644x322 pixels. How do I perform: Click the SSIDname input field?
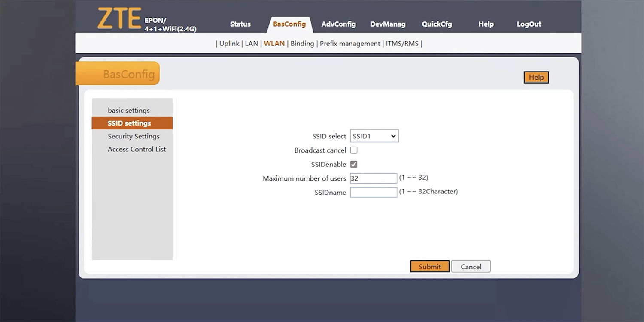tap(374, 193)
